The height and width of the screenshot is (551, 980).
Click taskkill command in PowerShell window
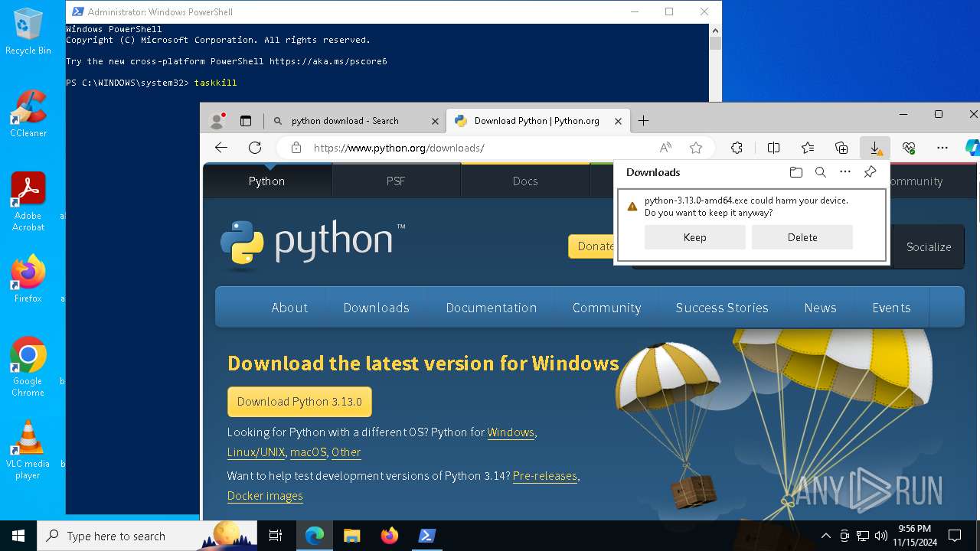pos(215,83)
